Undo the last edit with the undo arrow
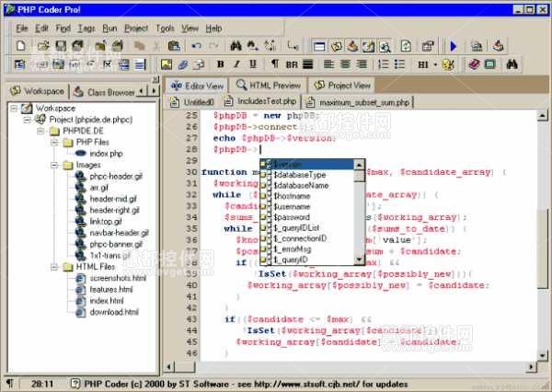This screenshot has width=552, height=392. 197,46
